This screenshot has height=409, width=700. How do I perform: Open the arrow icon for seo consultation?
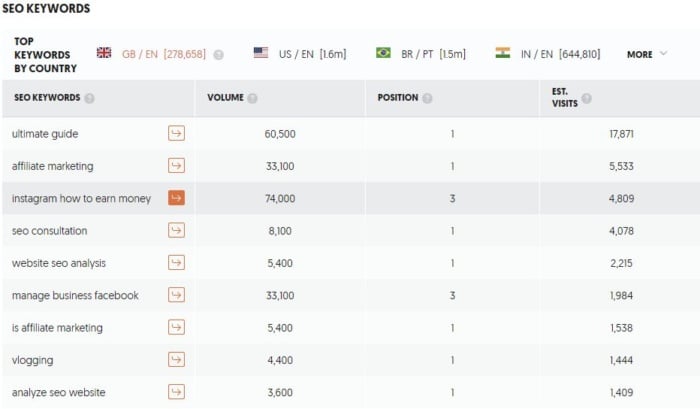(176, 230)
